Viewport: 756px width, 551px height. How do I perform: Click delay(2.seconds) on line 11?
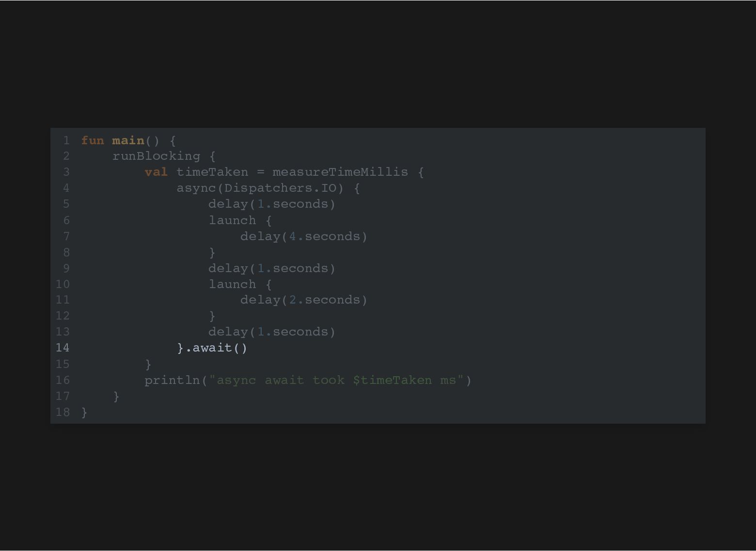[304, 300]
